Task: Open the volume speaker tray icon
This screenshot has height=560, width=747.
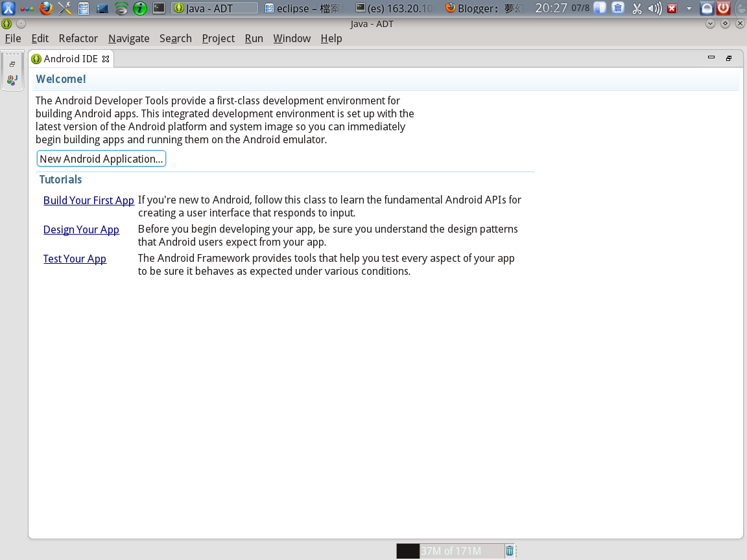Action: click(654, 8)
